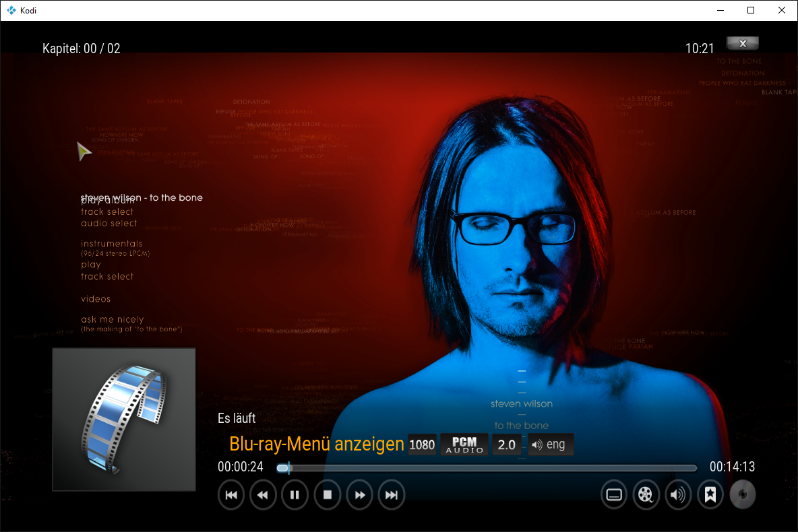The width and height of the screenshot is (798, 532).
Task: Click the total duration 00:14:13
Action: pyautogui.click(x=733, y=467)
